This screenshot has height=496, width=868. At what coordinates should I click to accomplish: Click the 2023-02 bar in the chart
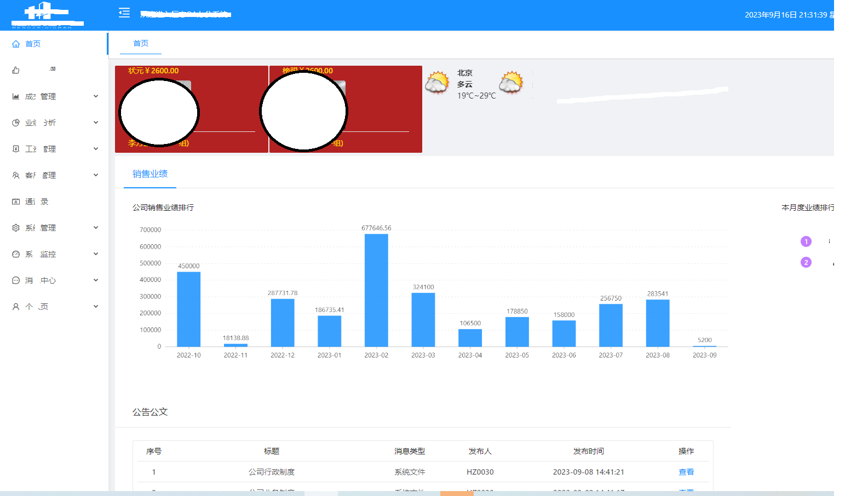376,290
